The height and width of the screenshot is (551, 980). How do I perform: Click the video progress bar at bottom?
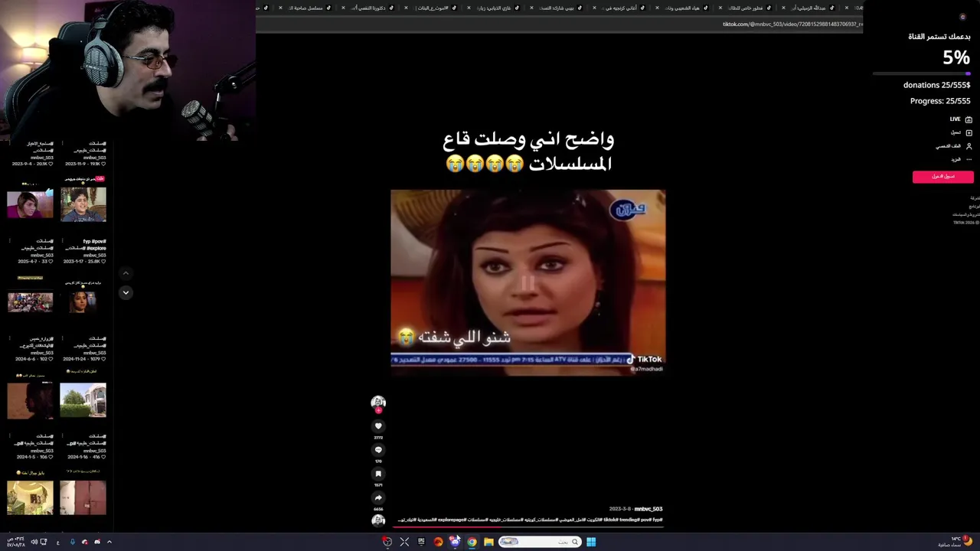528,526
